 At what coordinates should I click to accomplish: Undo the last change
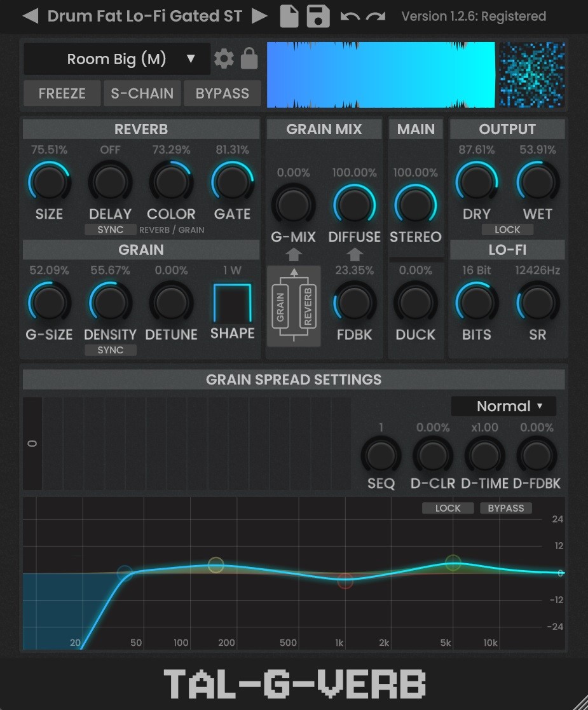click(350, 17)
